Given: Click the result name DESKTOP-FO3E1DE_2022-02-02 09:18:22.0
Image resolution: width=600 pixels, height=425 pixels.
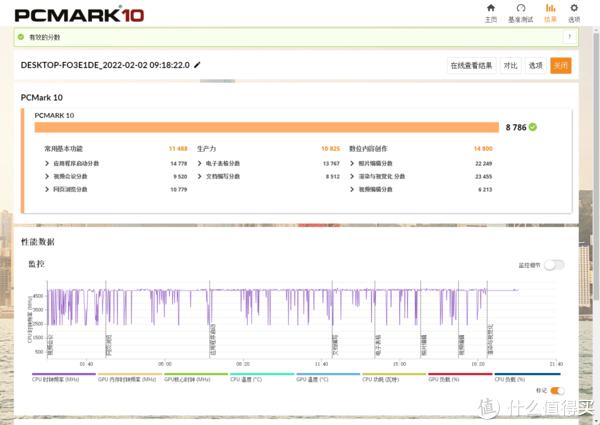Looking at the screenshot, I should (x=105, y=65).
